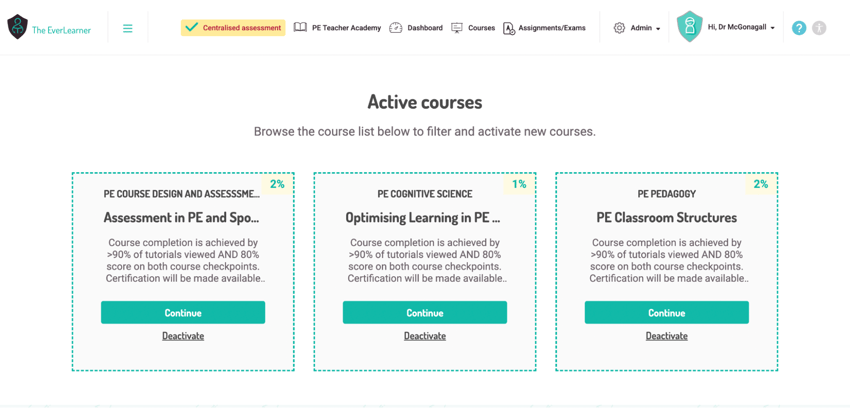Open the hamburger menu icon

(x=127, y=28)
